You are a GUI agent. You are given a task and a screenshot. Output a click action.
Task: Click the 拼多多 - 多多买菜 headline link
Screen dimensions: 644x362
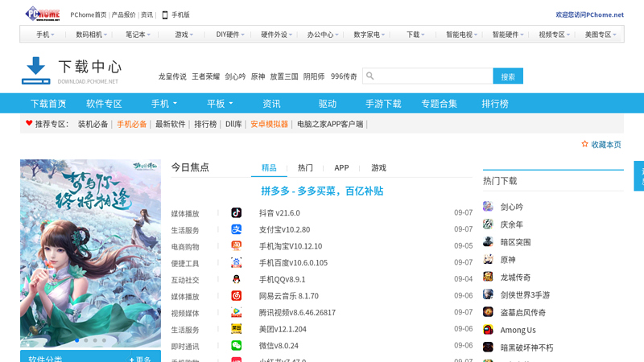[322, 191]
